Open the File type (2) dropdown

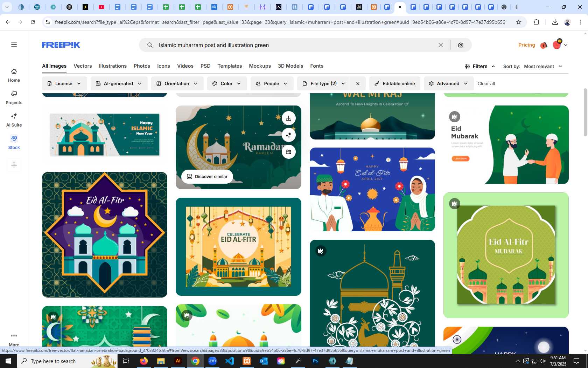[324, 83]
